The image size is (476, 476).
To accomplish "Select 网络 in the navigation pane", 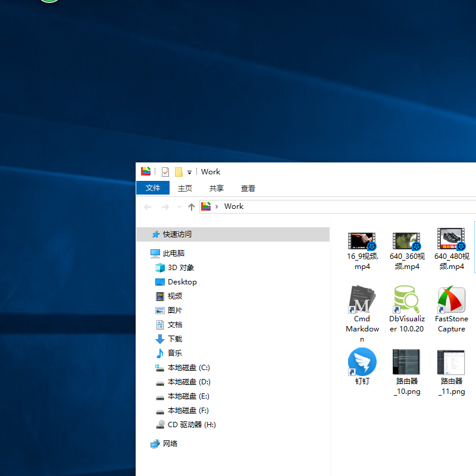I will point(170,444).
